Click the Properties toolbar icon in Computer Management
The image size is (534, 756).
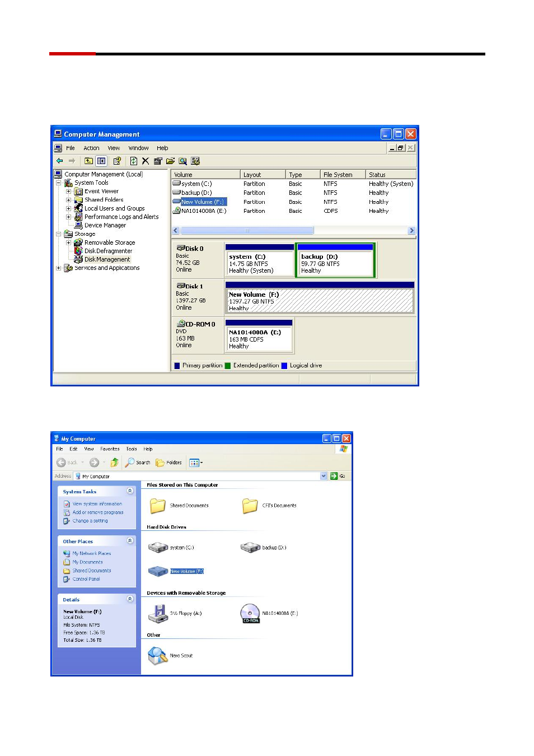117,161
